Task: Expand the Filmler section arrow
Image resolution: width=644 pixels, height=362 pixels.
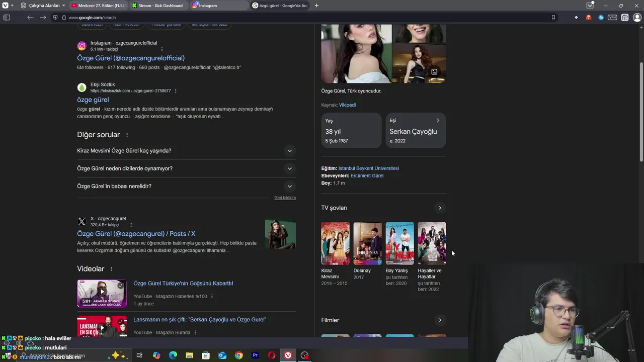Action: [440, 320]
